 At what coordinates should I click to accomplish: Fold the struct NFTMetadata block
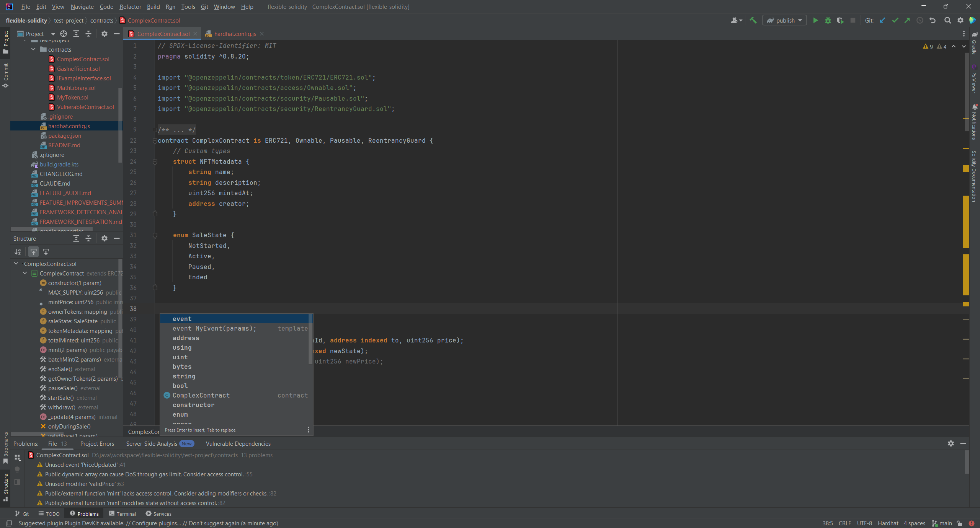pos(155,162)
